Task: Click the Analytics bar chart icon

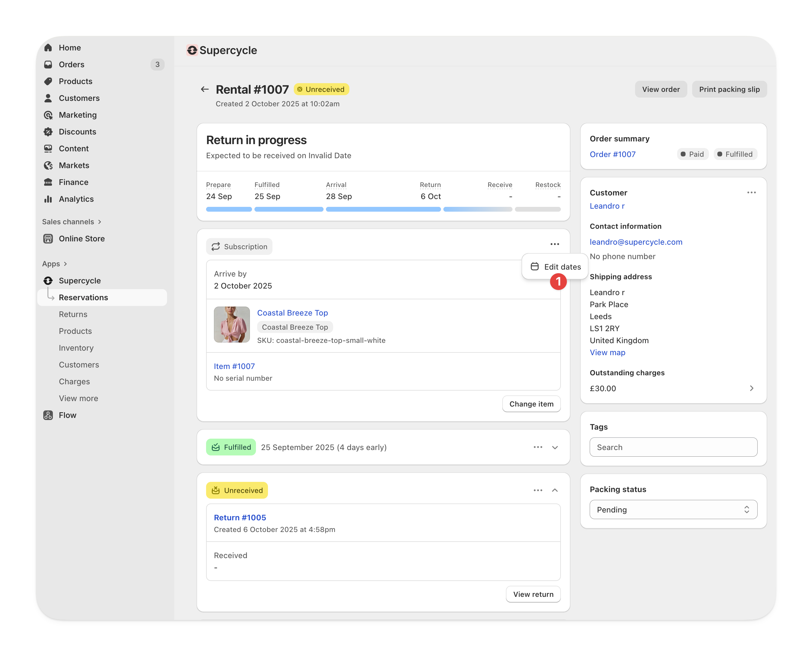Action: tap(48, 199)
